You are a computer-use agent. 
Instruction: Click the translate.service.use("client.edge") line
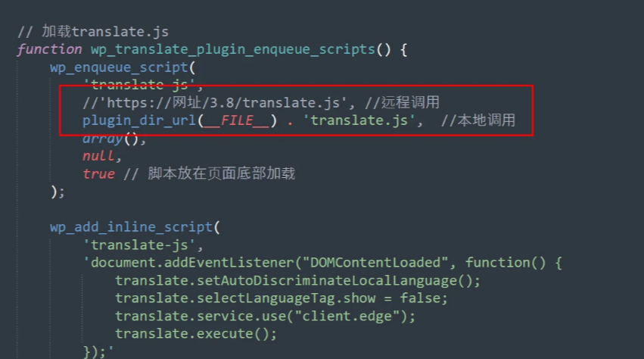coord(266,317)
